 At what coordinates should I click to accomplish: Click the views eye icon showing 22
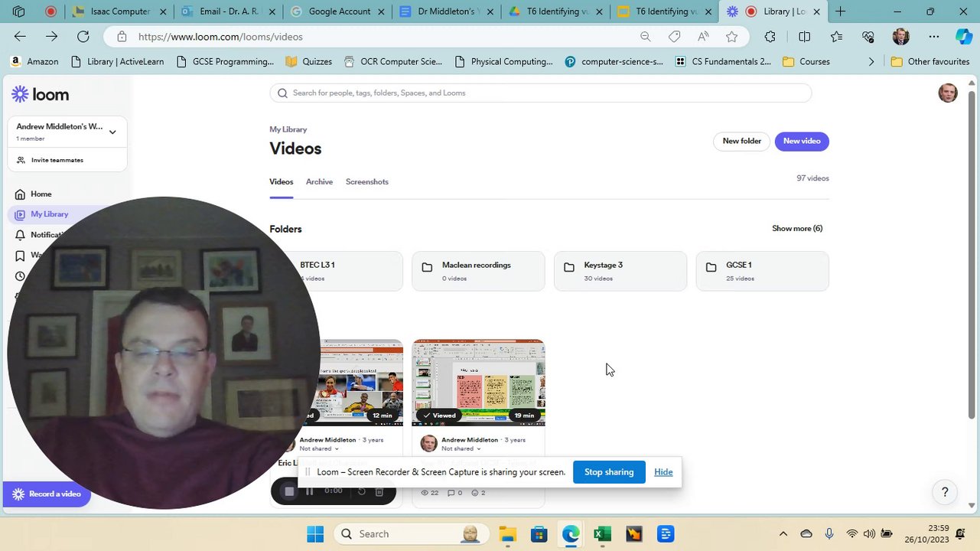click(425, 493)
